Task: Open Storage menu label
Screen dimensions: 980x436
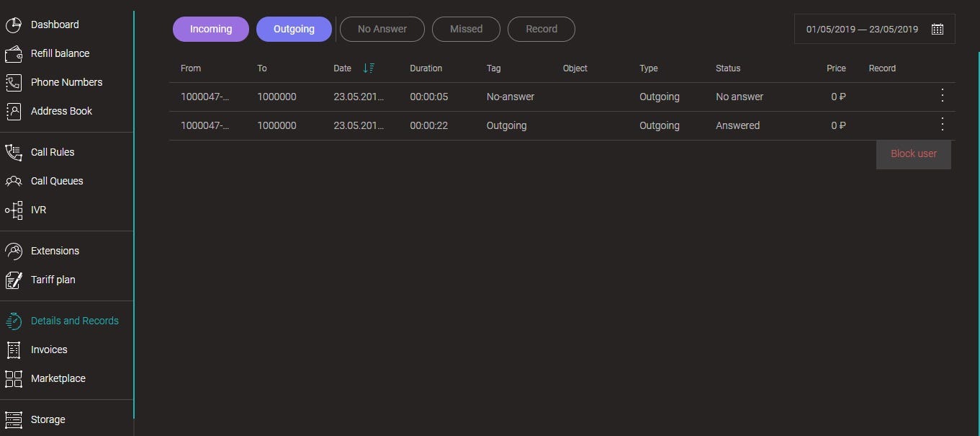Action: 48,419
